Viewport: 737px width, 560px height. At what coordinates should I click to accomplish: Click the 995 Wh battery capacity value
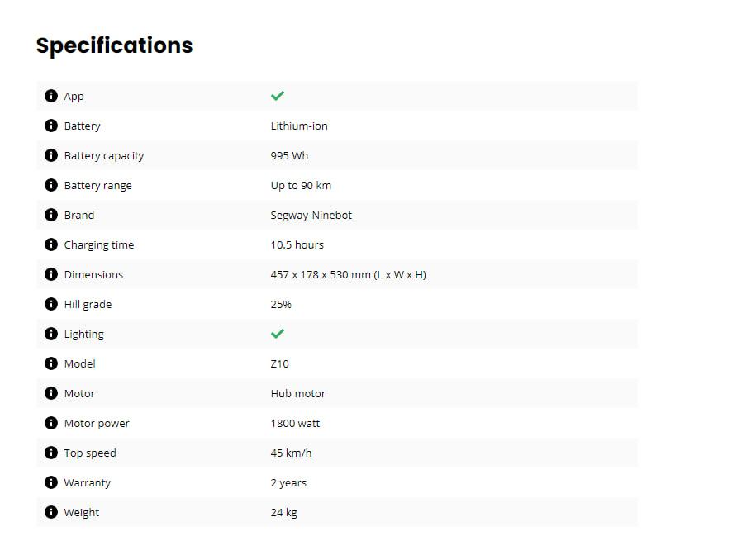click(x=289, y=155)
